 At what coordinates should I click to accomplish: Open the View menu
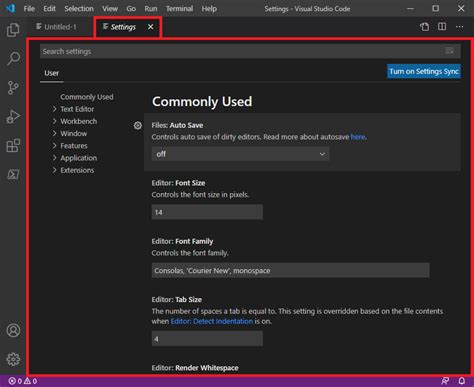(x=110, y=9)
